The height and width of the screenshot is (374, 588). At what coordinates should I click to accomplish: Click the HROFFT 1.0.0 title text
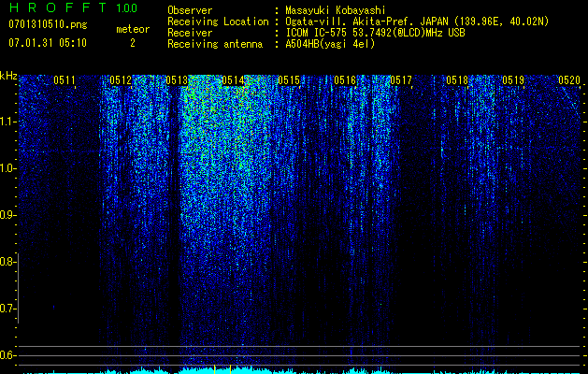click(73, 7)
